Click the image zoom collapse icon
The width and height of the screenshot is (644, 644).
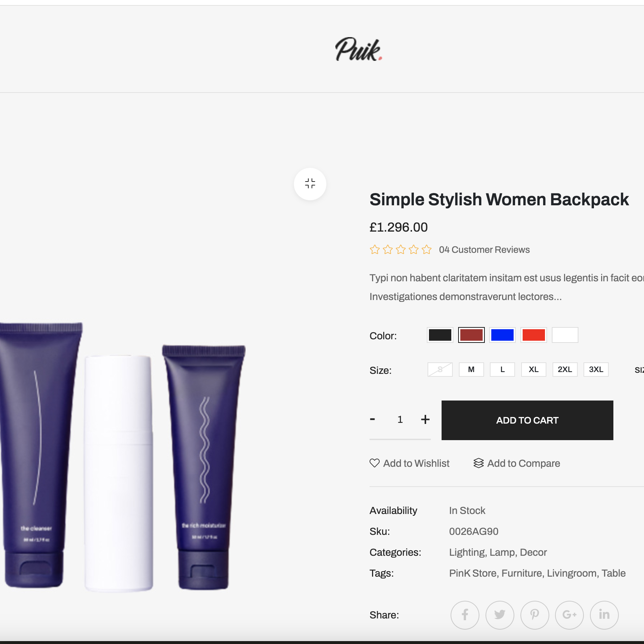coord(310,184)
